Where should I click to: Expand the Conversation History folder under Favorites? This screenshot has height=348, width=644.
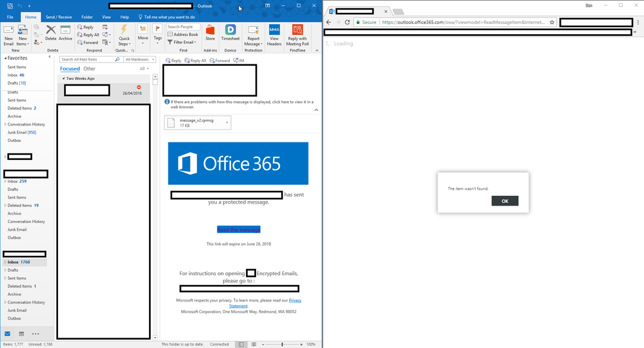[5, 124]
